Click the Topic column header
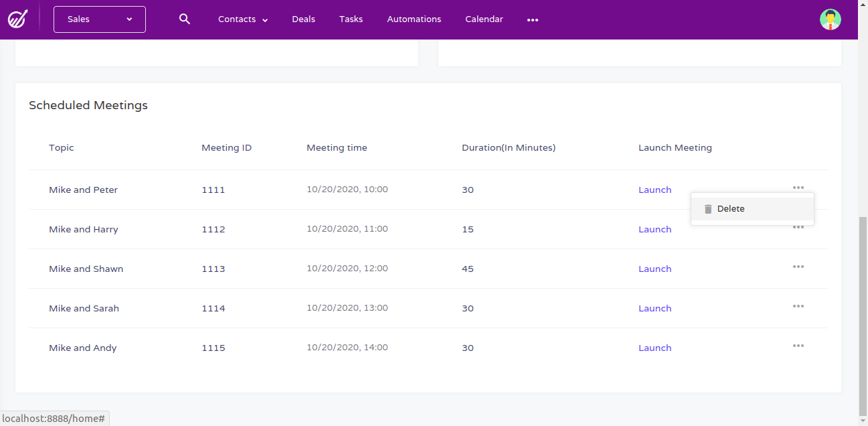 (62, 147)
